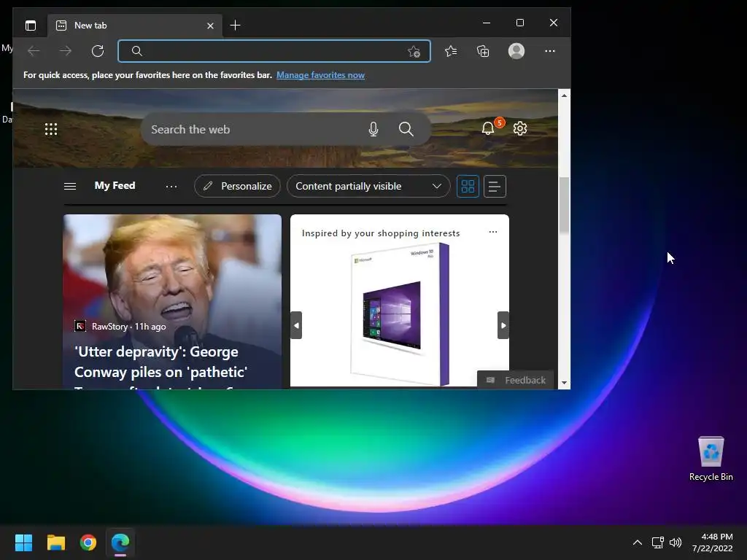Click Microsoft Edge taskbar icon

tap(120, 542)
